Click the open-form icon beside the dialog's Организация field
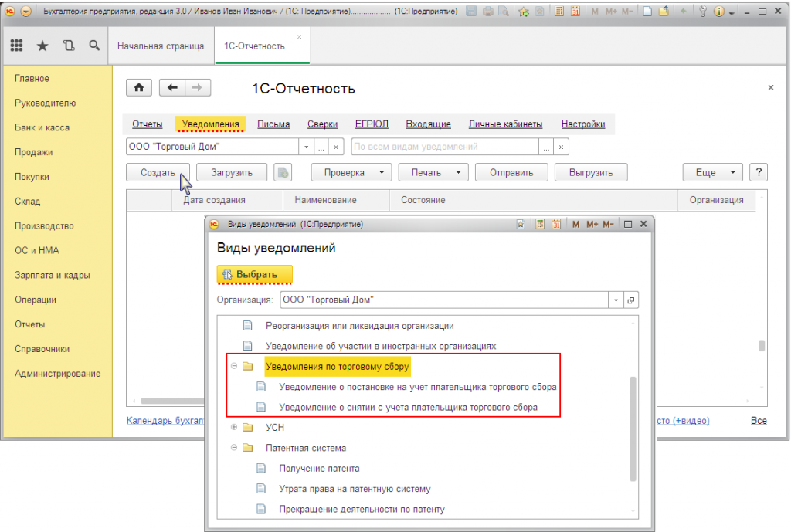The height and width of the screenshot is (532, 791). (x=630, y=300)
